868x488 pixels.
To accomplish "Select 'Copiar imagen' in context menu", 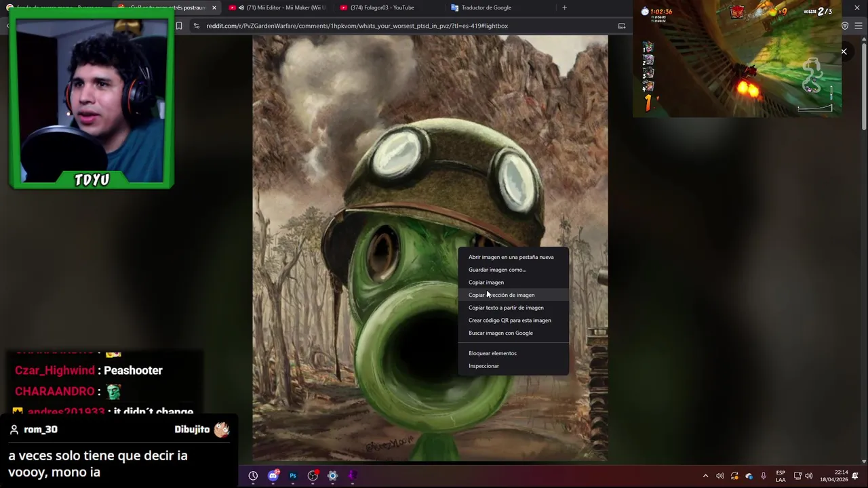I will click(513, 282).
